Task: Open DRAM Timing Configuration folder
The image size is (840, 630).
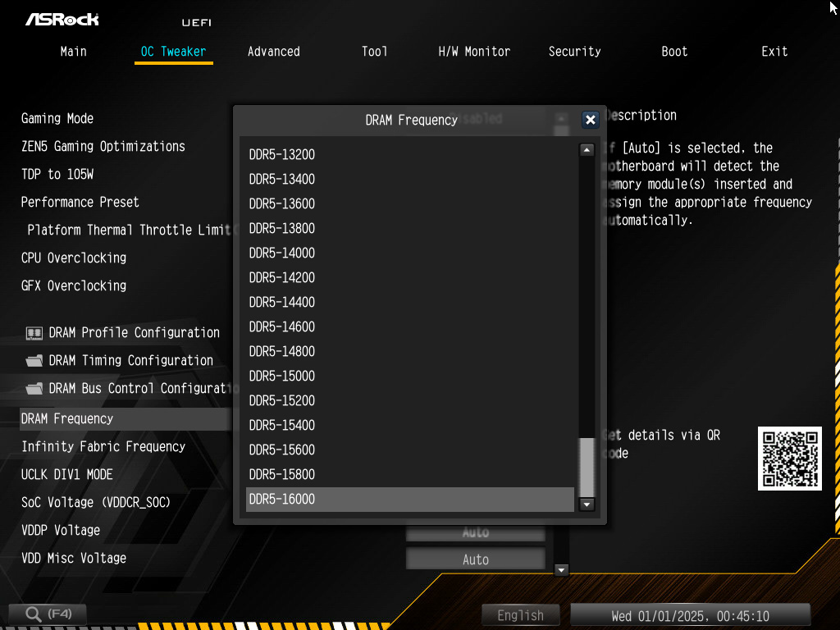Action: pos(34,361)
